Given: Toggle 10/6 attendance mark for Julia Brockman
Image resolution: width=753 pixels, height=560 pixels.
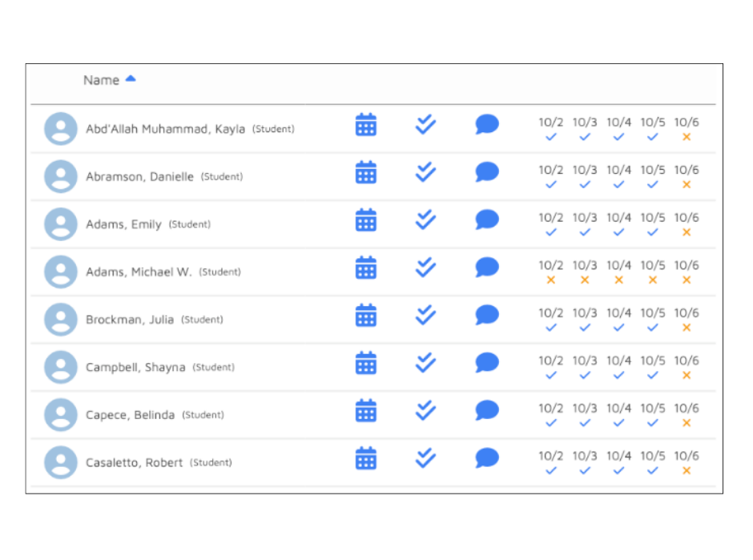Looking at the screenshot, I should coord(687,328).
